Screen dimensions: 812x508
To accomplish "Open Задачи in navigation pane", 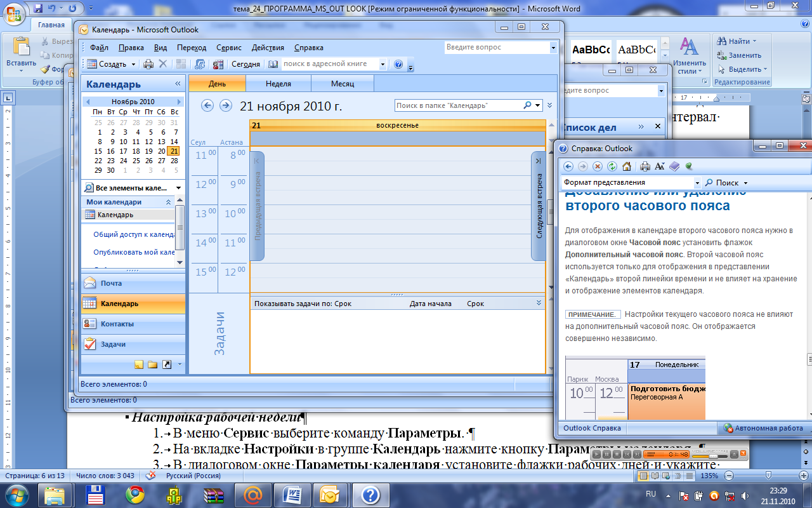I will pyautogui.click(x=133, y=344).
